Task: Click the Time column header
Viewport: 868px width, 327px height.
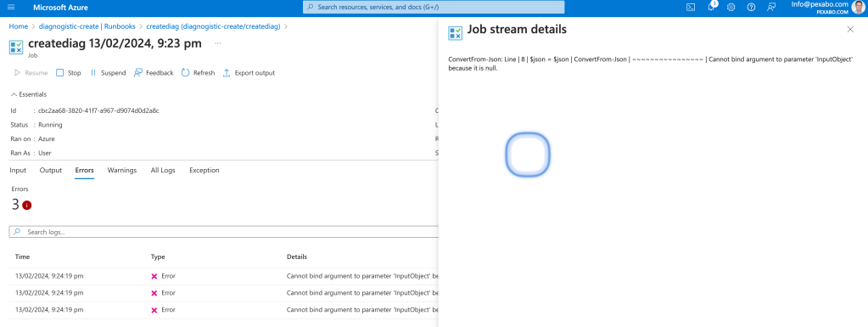Action: point(23,257)
